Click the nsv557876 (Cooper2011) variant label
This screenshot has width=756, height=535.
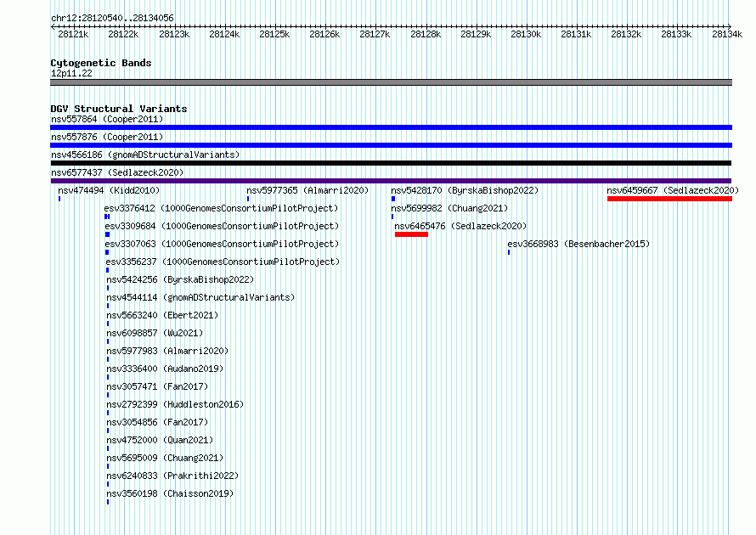pos(107,137)
